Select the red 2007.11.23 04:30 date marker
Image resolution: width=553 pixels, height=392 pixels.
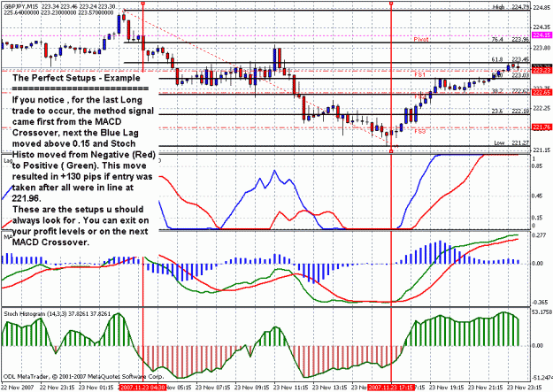click(142, 388)
